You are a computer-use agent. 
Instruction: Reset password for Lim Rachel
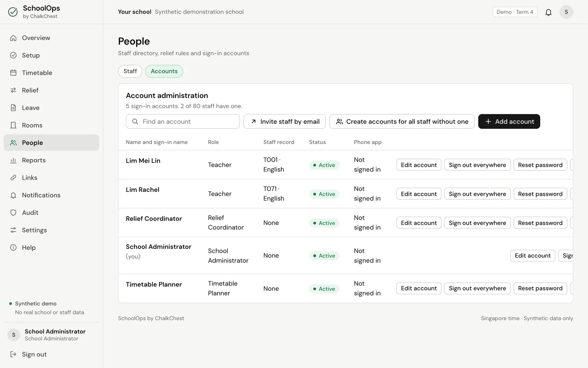click(540, 194)
